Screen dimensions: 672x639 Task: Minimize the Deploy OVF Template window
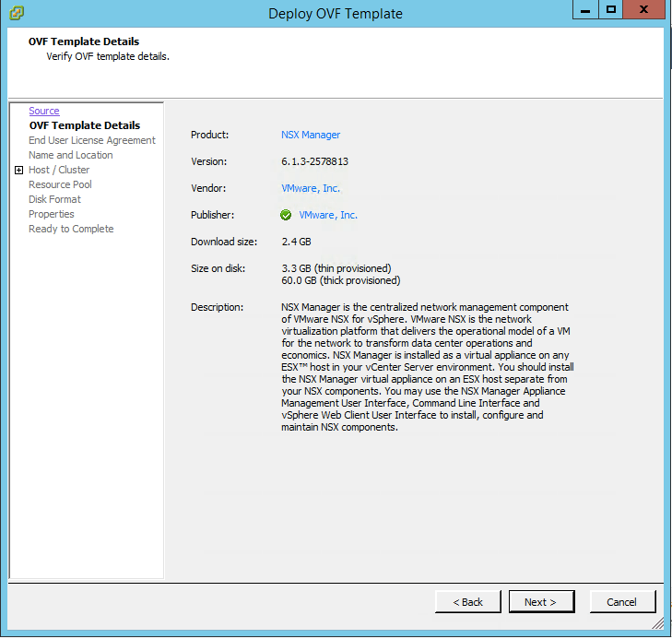(x=584, y=10)
